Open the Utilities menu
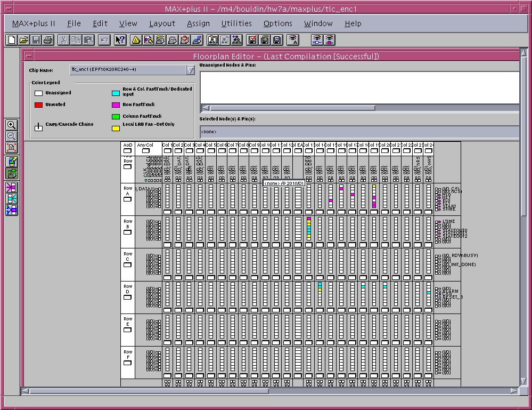This screenshot has height=410, width=532. tap(236, 23)
